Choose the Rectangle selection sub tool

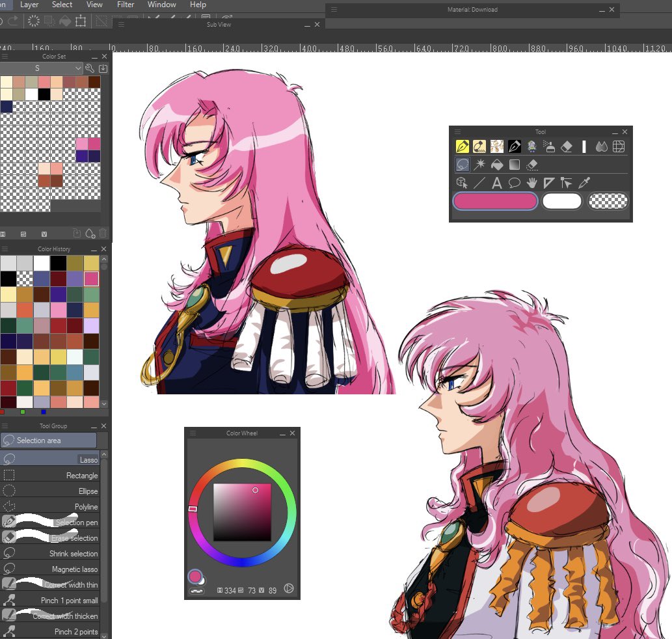[49, 475]
